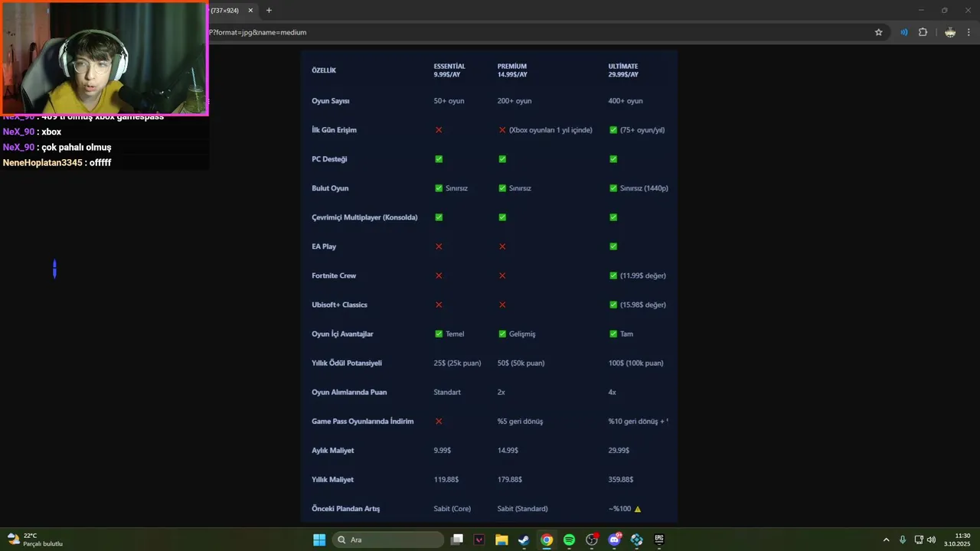Open the Chrome profile avatar
This screenshot has height=551, width=980.
point(950,32)
